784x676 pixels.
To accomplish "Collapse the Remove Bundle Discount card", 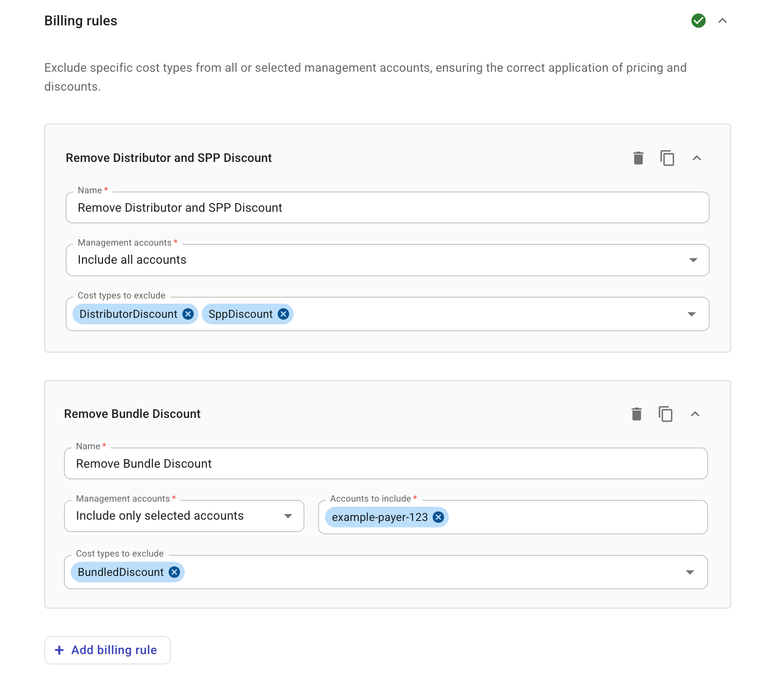I will point(696,414).
